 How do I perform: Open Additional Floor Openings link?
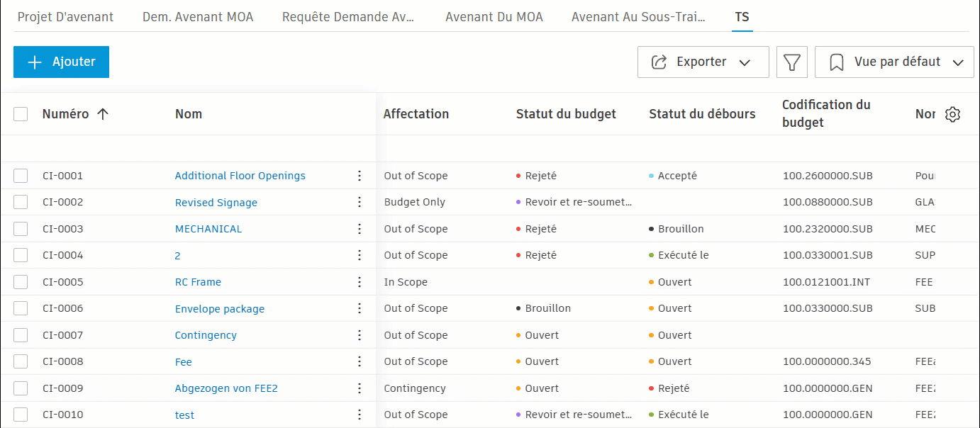point(240,176)
